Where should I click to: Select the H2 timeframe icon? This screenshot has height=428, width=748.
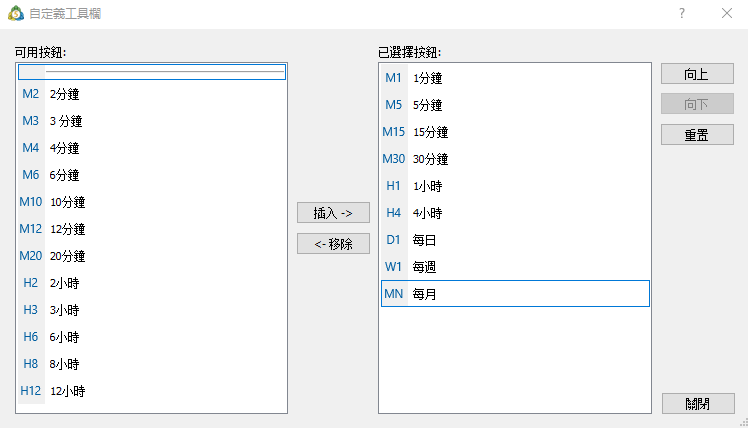click(31, 283)
